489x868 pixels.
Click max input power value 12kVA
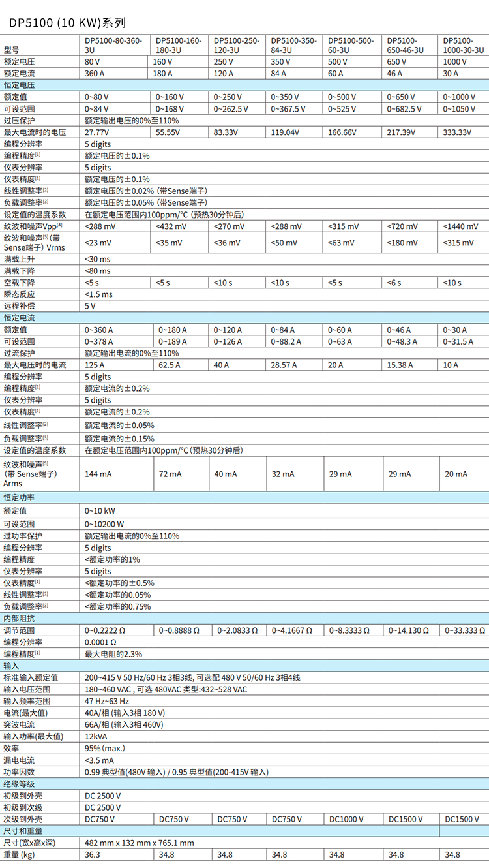96,736
